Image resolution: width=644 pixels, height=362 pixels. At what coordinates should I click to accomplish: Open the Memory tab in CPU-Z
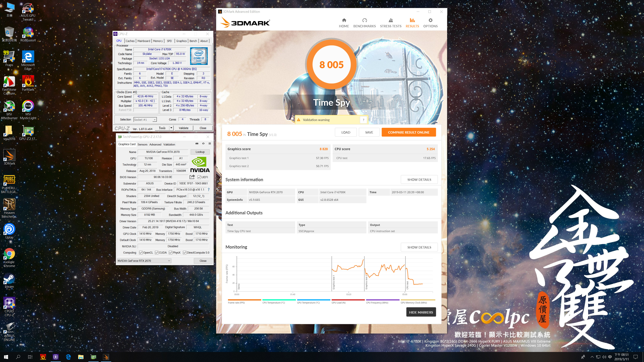click(158, 41)
